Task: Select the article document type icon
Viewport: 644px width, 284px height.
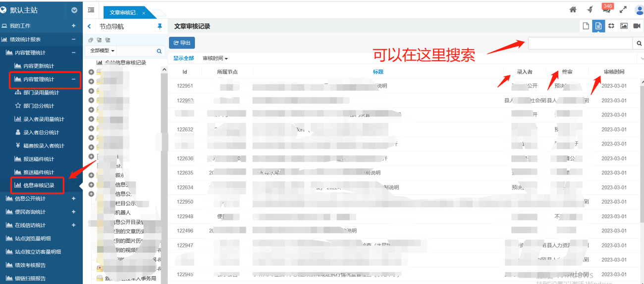Action: pyautogui.click(x=598, y=26)
